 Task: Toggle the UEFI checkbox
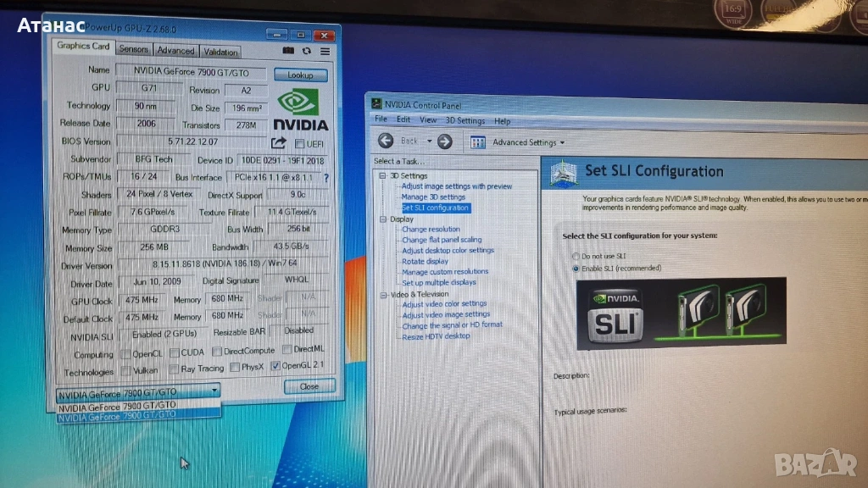(299, 144)
